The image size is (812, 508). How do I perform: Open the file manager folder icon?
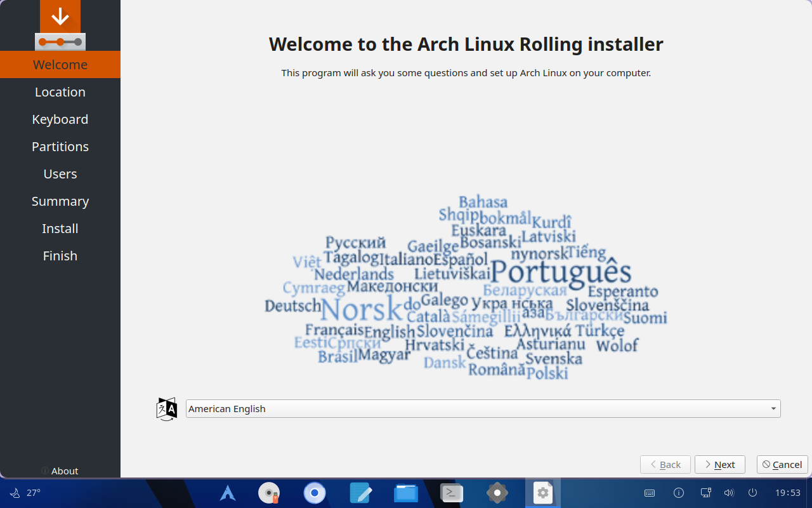click(406, 493)
